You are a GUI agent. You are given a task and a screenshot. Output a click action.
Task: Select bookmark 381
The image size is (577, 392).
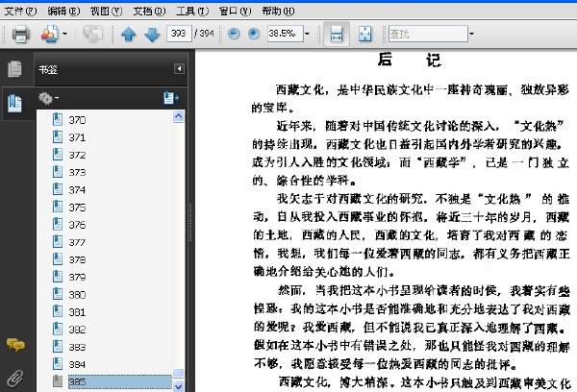pyautogui.click(x=77, y=312)
